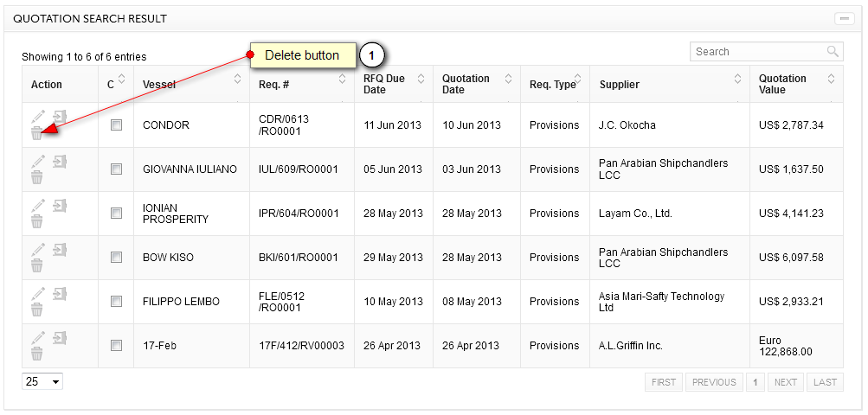Sort by Vessel column arrows
Screen dimensions: 868x415
237,79
